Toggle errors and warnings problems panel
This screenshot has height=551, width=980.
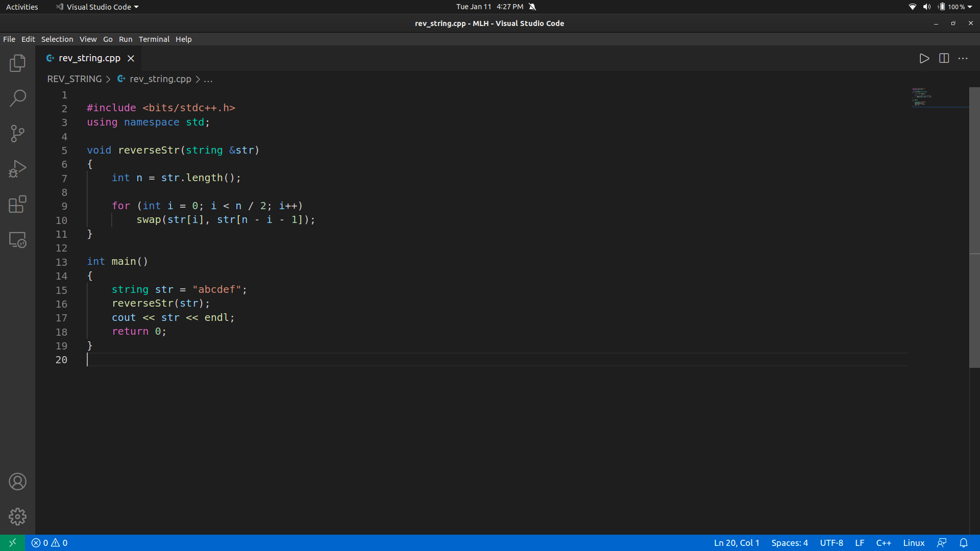50,543
